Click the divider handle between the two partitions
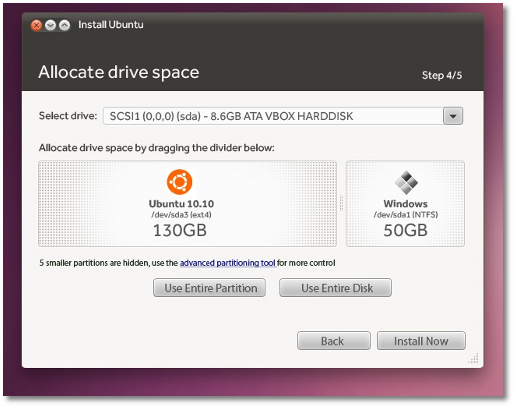This screenshot has height=407, width=514. 341,203
